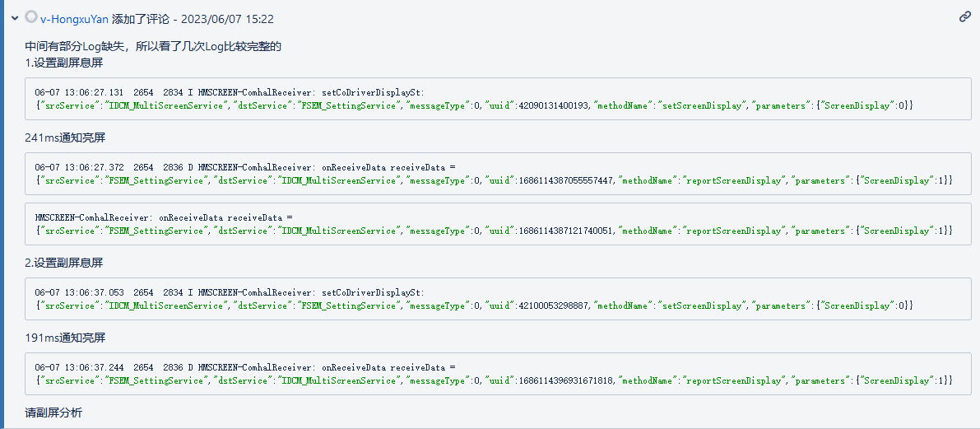Click the v-HongxuYan avatar icon

pos(30,17)
